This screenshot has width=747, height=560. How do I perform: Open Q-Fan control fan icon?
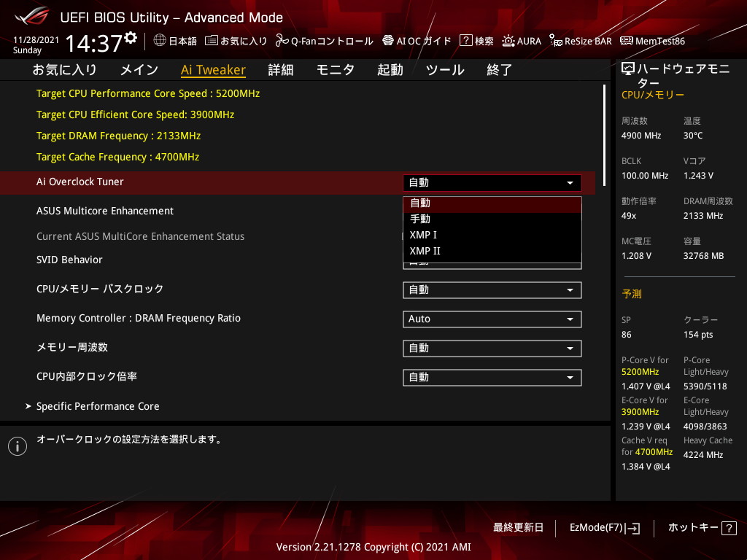(282, 41)
